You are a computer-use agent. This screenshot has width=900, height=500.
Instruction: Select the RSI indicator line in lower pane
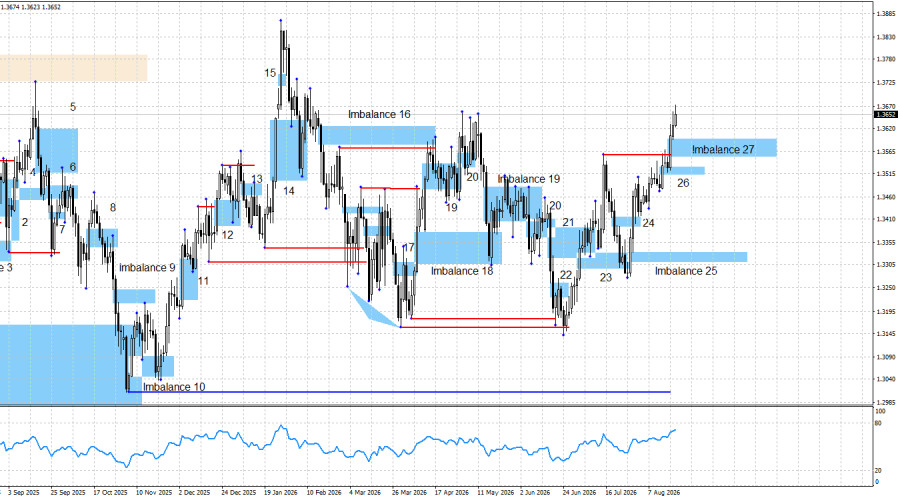(338, 445)
